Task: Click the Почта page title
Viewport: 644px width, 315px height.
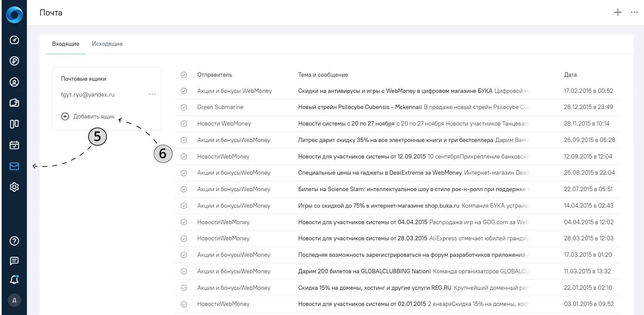Action: tap(51, 13)
